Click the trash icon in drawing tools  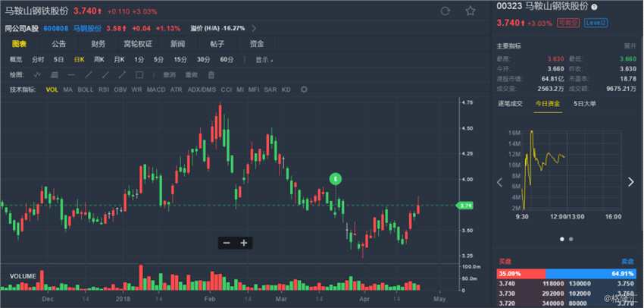pos(211,74)
